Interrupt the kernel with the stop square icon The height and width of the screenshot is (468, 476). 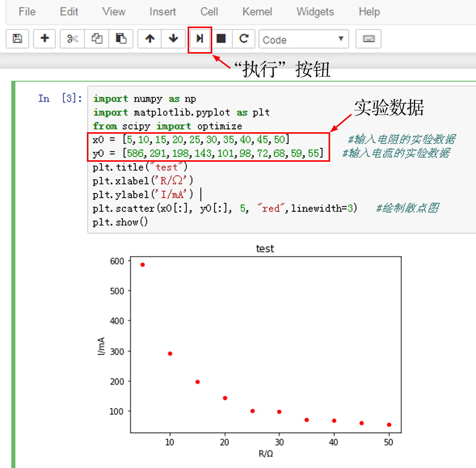(x=221, y=39)
